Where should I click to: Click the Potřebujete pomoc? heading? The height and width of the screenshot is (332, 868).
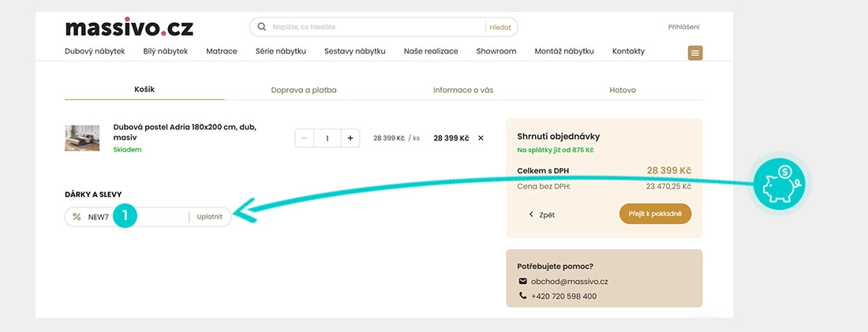(556, 267)
